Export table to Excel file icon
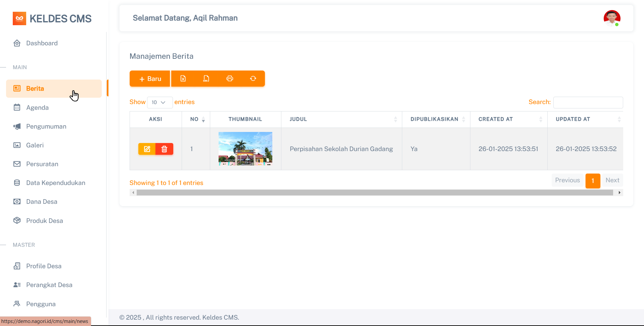This screenshot has height=326, width=644. click(183, 79)
